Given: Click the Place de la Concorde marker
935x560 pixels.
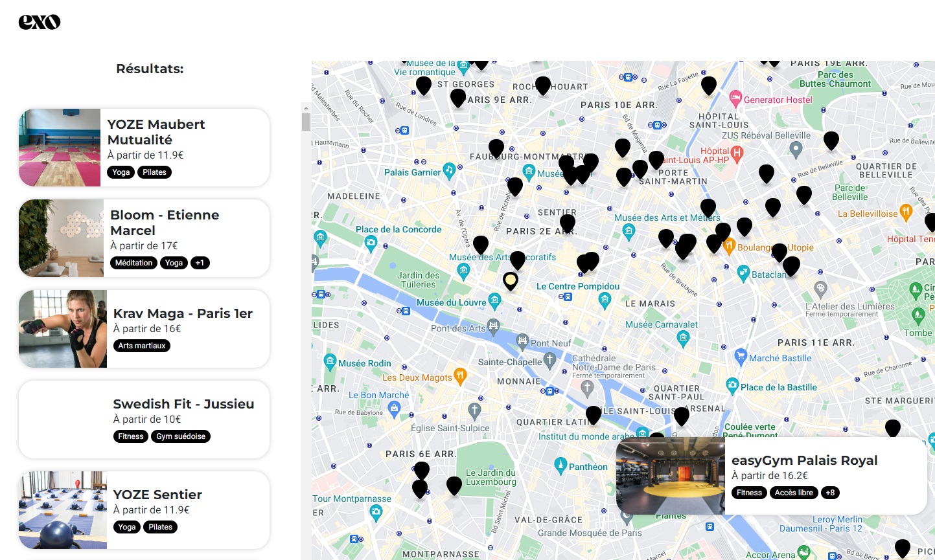Looking at the screenshot, I should pyautogui.click(x=371, y=243).
